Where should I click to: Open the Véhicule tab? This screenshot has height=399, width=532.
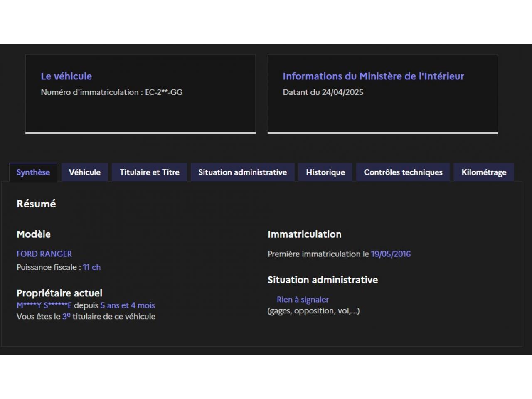click(85, 172)
